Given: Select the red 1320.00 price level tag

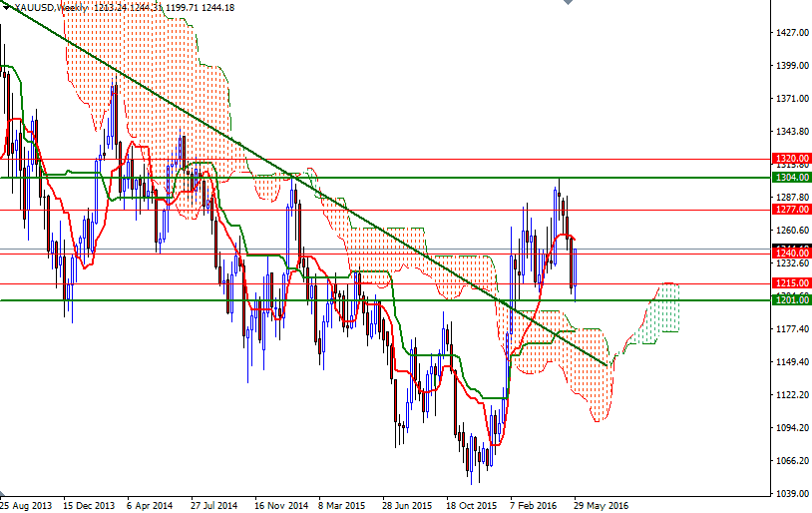Looking at the screenshot, I should click(x=789, y=159).
